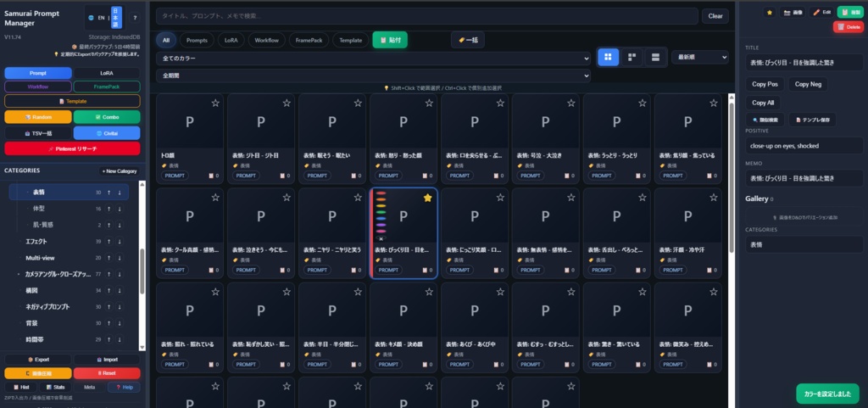Toggle the 一括 bulk mode button
Screen dimensions: 868x408
tap(468, 40)
